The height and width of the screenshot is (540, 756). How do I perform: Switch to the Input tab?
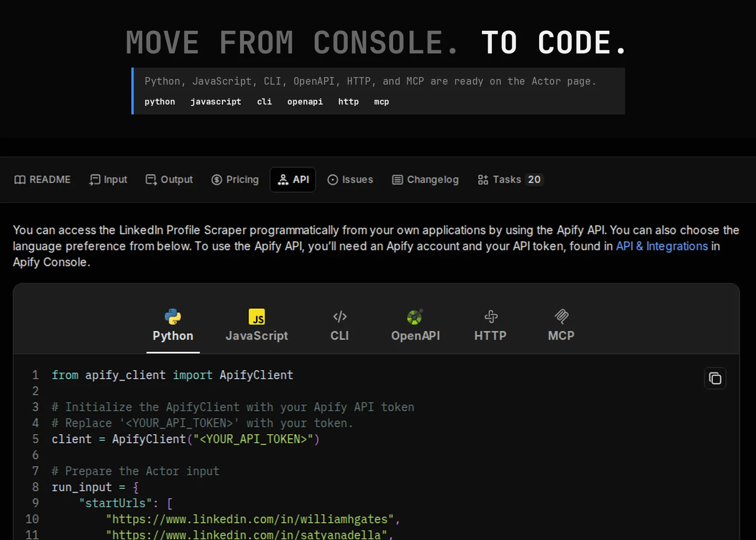[108, 180]
